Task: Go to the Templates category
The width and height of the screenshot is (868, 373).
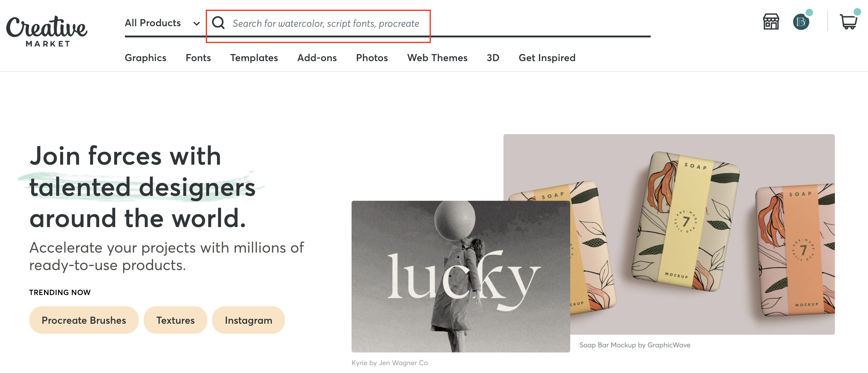Action: pyautogui.click(x=254, y=58)
